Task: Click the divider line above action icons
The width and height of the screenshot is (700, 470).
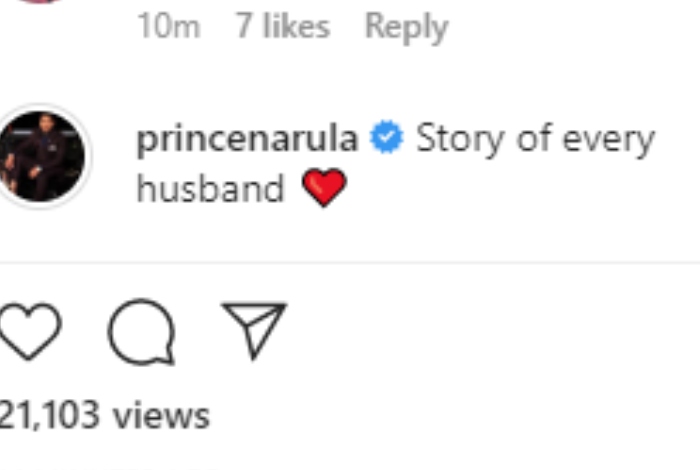Action: (350, 263)
